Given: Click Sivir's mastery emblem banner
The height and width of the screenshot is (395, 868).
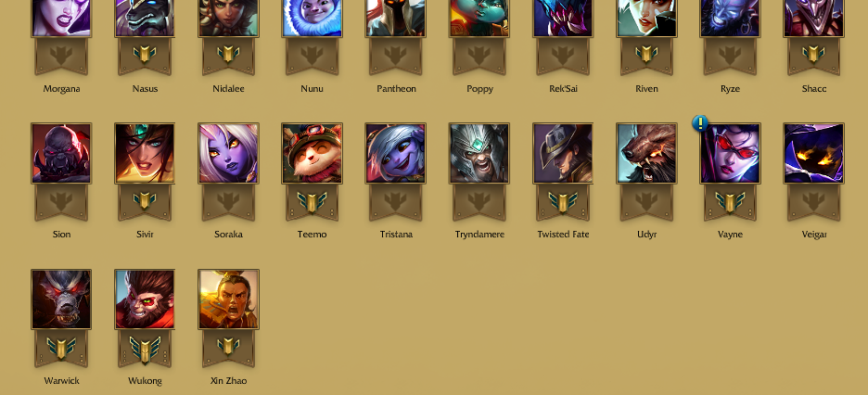Looking at the screenshot, I should [145, 203].
